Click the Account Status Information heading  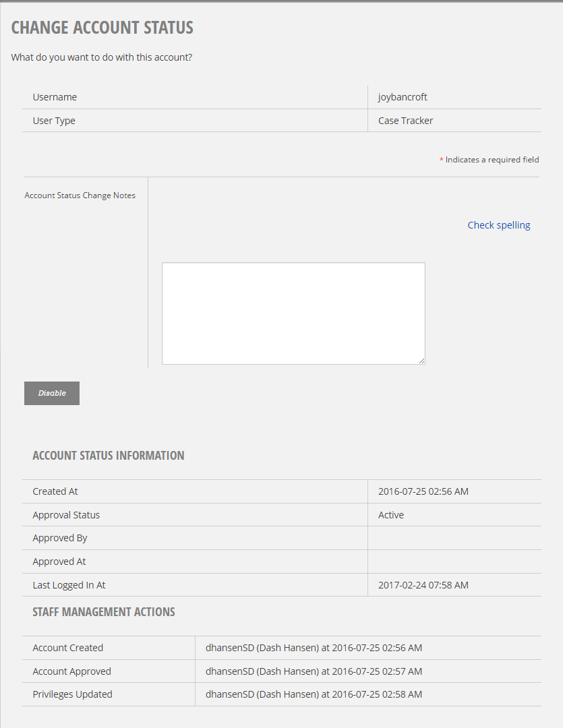click(x=109, y=456)
